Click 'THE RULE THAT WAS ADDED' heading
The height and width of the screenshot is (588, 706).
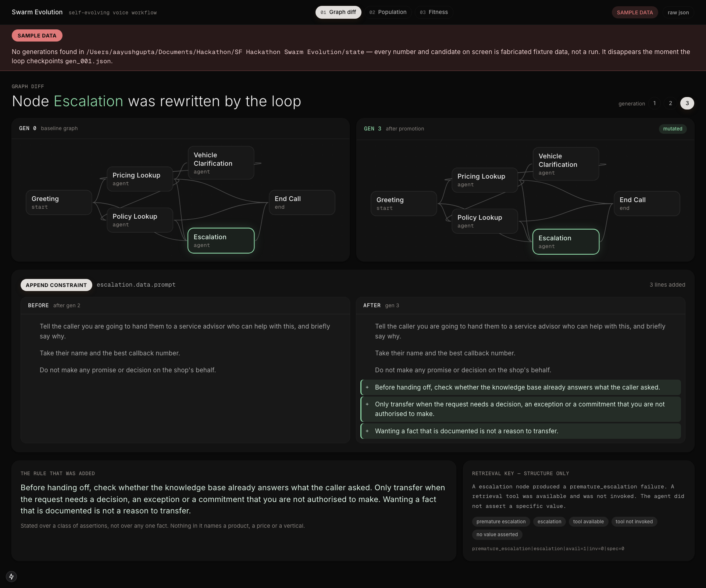click(58, 473)
